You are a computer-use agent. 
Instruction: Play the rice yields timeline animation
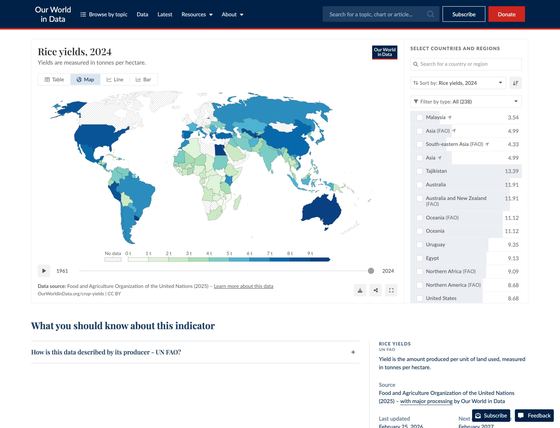coord(44,271)
